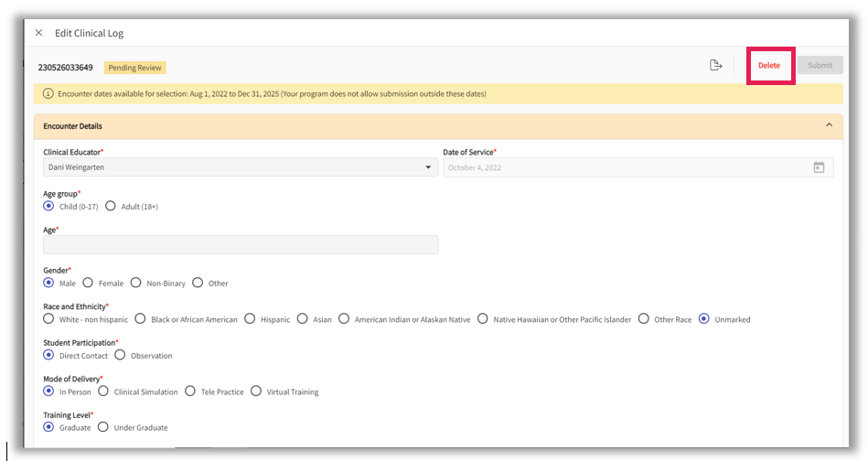868x461 pixels.
Task: Select Hispanic race and ethnicity option
Action: pos(250,319)
